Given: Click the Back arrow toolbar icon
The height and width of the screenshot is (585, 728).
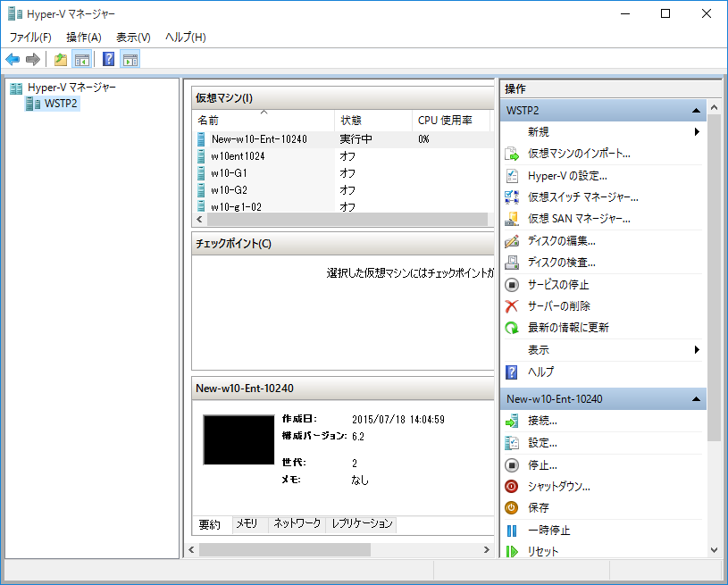Looking at the screenshot, I should (13, 60).
